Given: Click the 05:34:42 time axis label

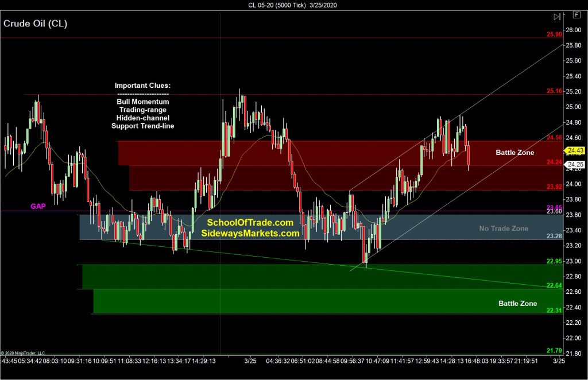Looking at the screenshot, I should click(30, 361).
